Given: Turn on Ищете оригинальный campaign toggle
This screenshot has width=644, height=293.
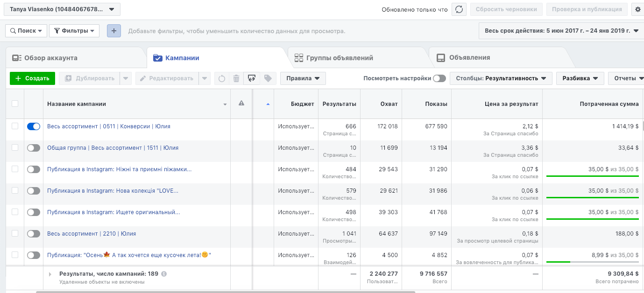Looking at the screenshot, I should pyautogui.click(x=34, y=212).
